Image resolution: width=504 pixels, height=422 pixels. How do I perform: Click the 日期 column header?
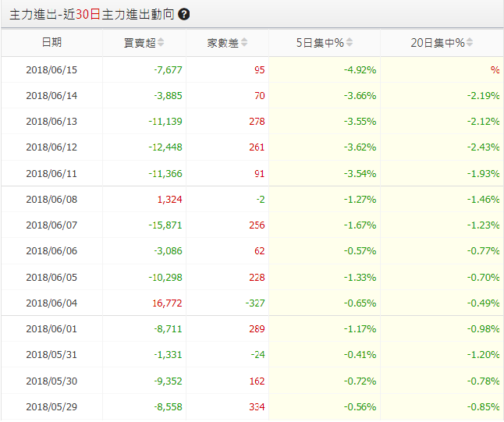(x=51, y=42)
